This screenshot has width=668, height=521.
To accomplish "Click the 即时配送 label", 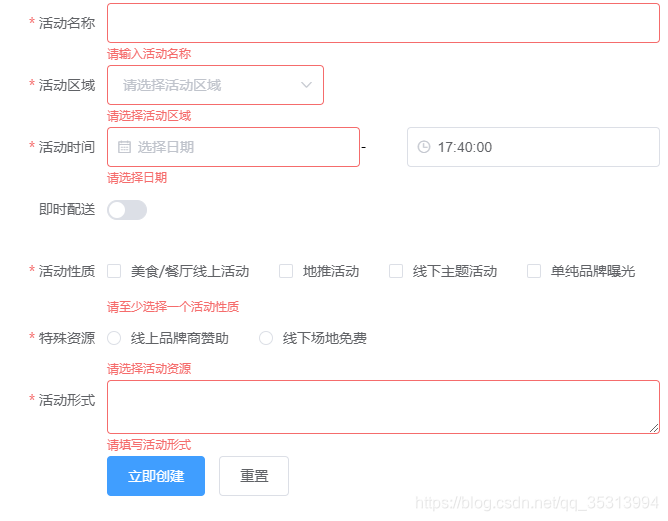I will (x=66, y=209).
